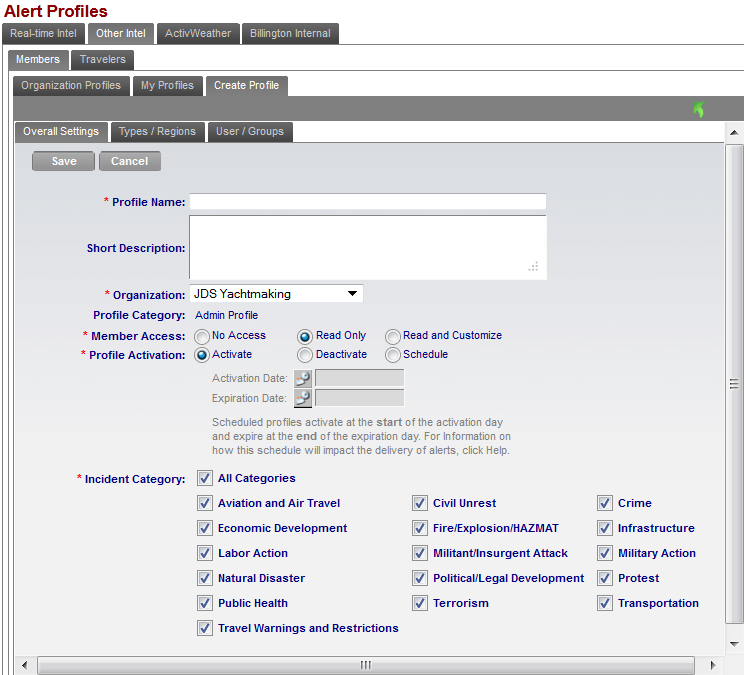Viewport: 744px width, 675px height.
Task: Click the vertical scrollbar up arrow
Action: [734, 133]
